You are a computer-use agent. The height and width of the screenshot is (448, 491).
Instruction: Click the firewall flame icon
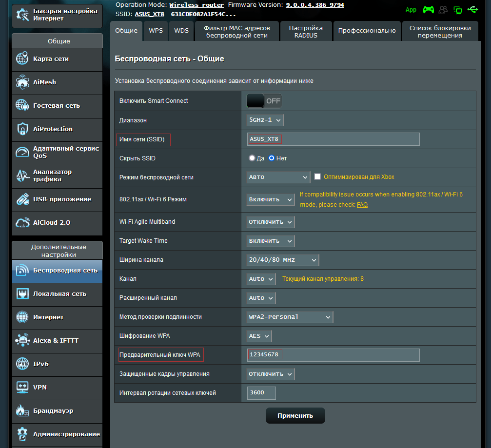point(22,411)
